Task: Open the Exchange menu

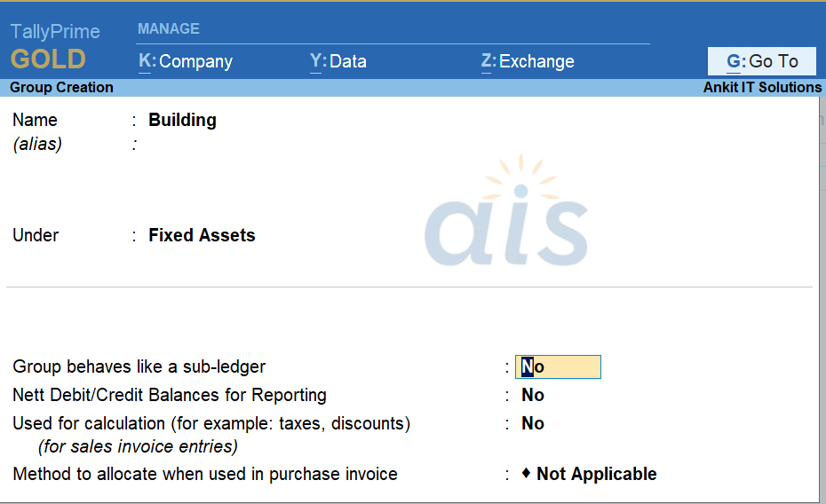Action: 528,61
